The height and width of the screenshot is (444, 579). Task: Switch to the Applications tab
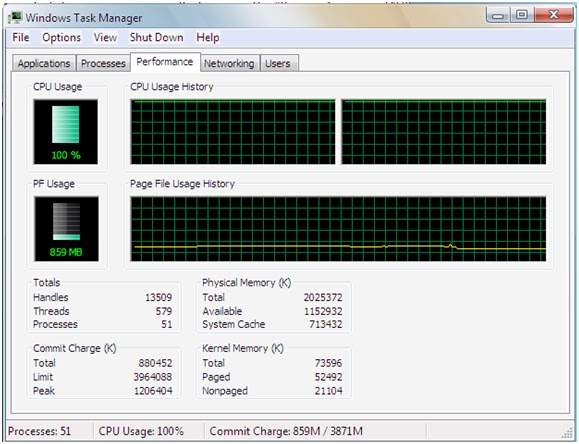pyautogui.click(x=44, y=63)
